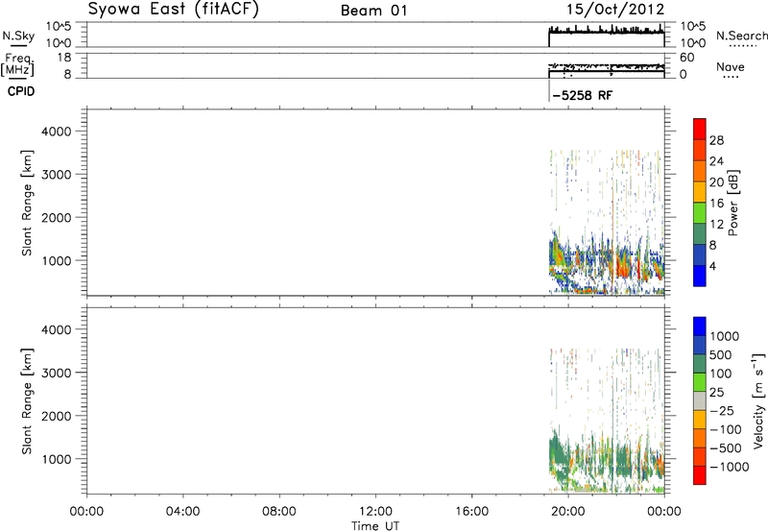Click the date label '15/Oct/2012'
Viewport: 768px width, 532px height.
pyautogui.click(x=615, y=10)
